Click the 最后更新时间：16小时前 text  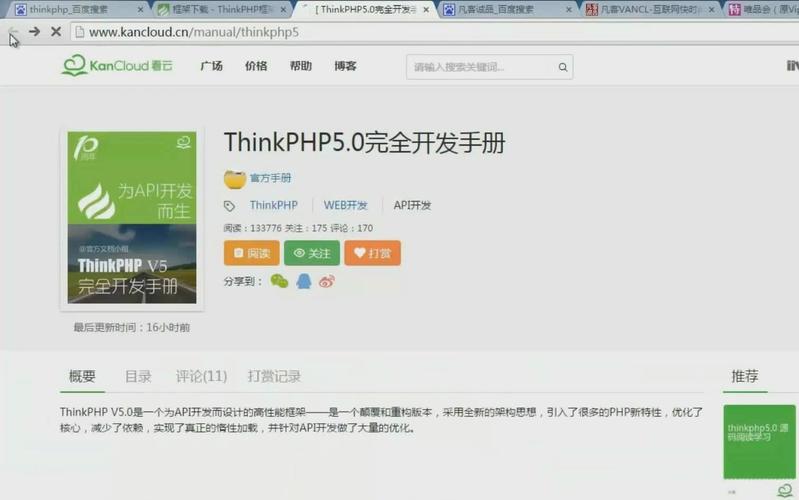pos(132,328)
